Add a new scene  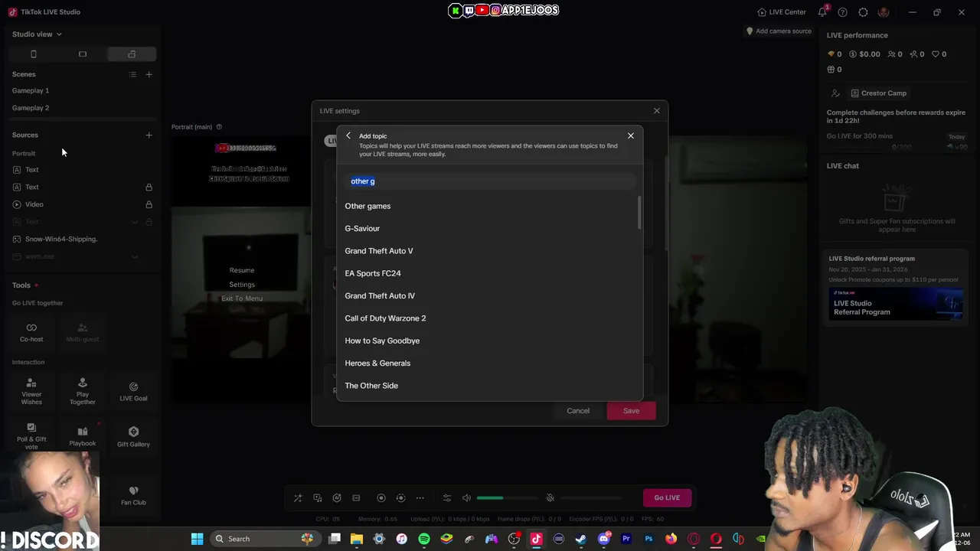point(149,74)
